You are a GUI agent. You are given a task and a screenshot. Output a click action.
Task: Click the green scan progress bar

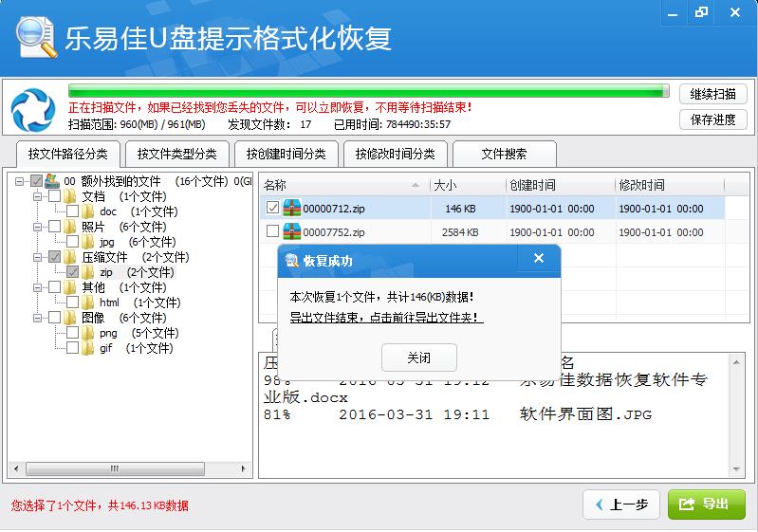point(368,91)
